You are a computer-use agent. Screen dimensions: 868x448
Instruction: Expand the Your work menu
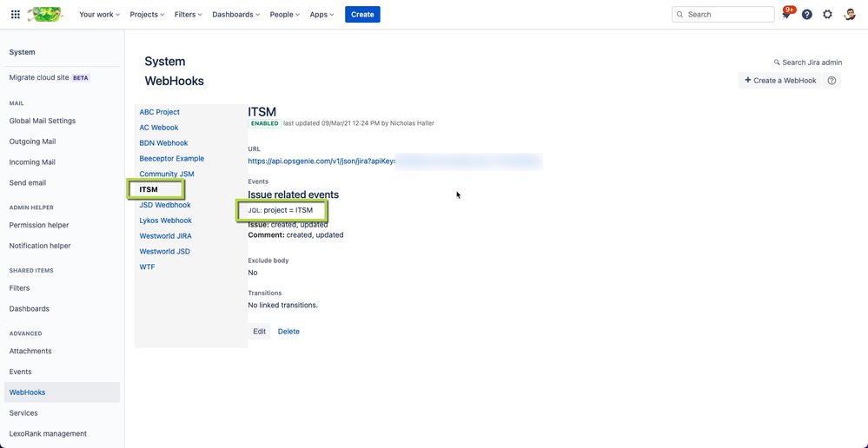coord(100,15)
